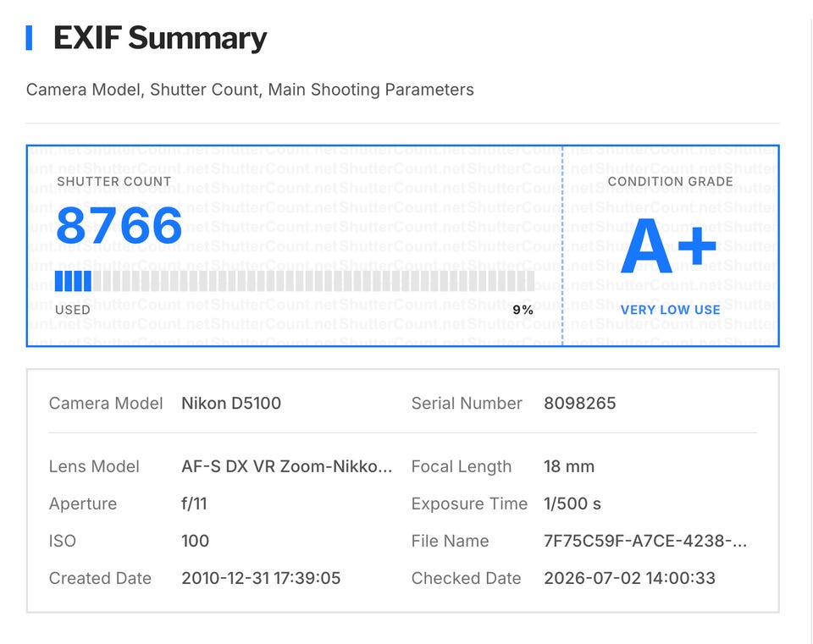
Task: Click the 8766 shutter count number
Action: click(119, 225)
